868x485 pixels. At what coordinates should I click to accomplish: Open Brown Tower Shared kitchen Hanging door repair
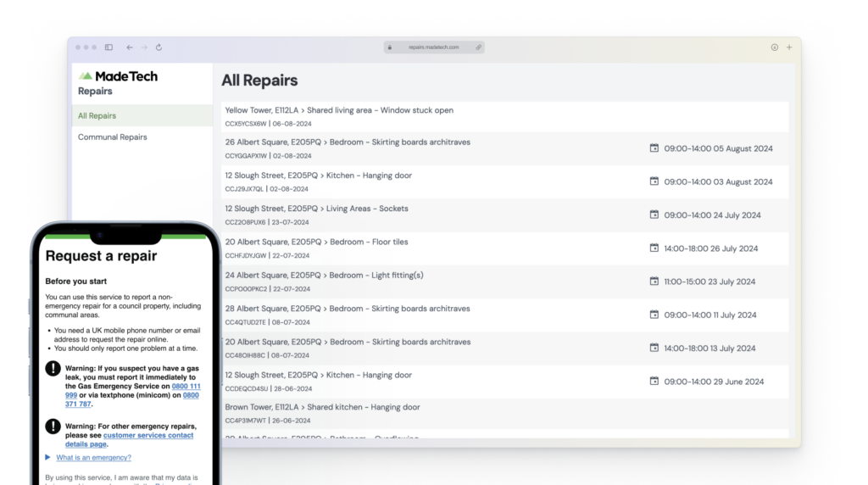click(x=505, y=413)
